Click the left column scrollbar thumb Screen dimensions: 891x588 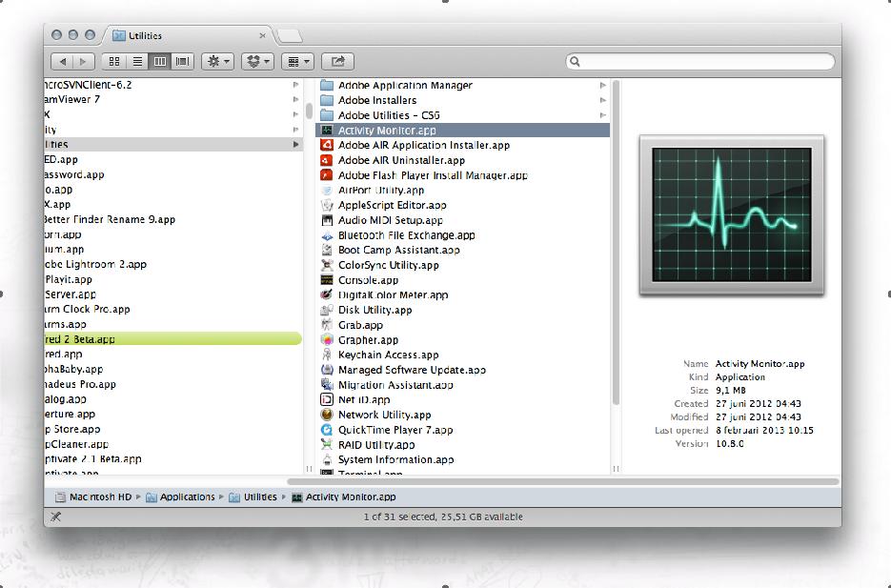pos(309,111)
